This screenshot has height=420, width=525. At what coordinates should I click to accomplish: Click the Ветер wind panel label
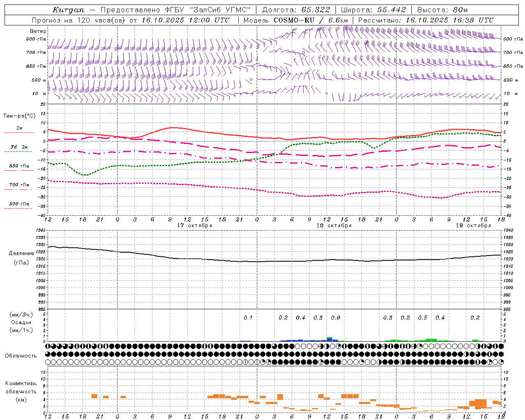[x=38, y=31]
